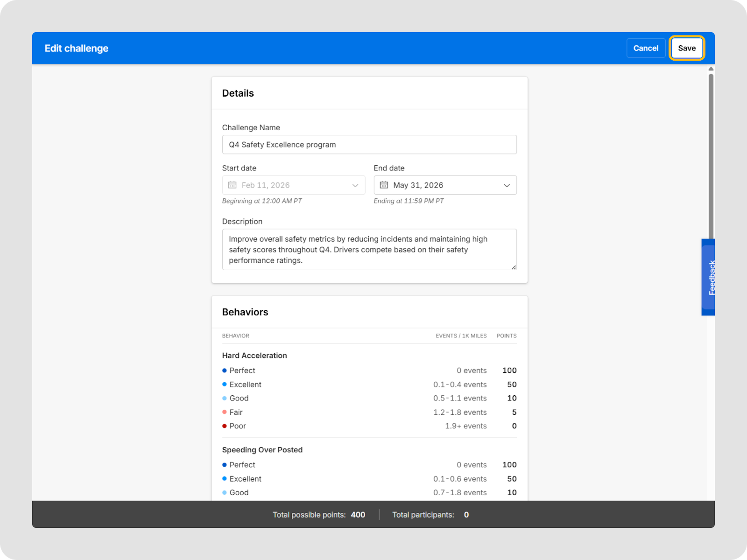Click the Speeding Over Posted Excellent dot
747x560 pixels.
tap(225, 479)
